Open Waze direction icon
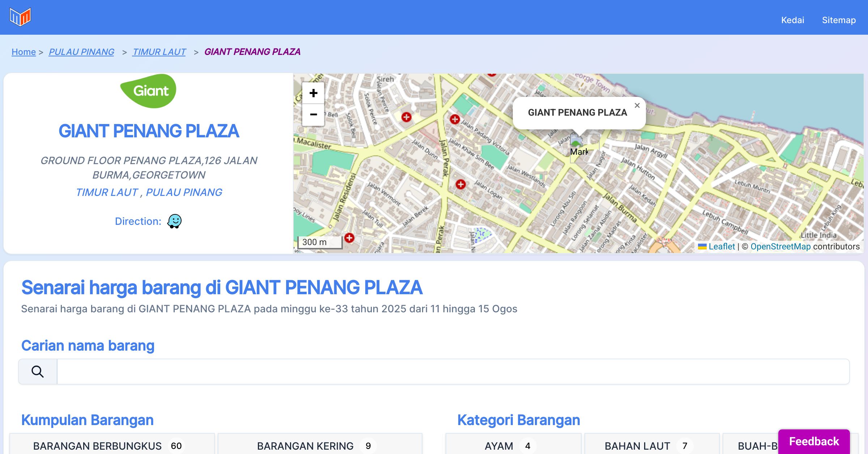The height and width of the screenshot is (454, 868). (174, 221)
